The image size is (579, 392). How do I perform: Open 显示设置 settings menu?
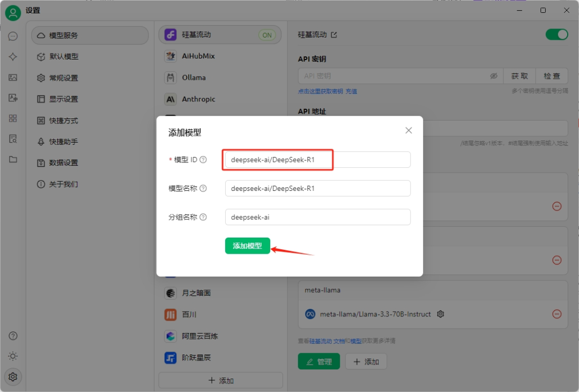(x=90, y=99)
